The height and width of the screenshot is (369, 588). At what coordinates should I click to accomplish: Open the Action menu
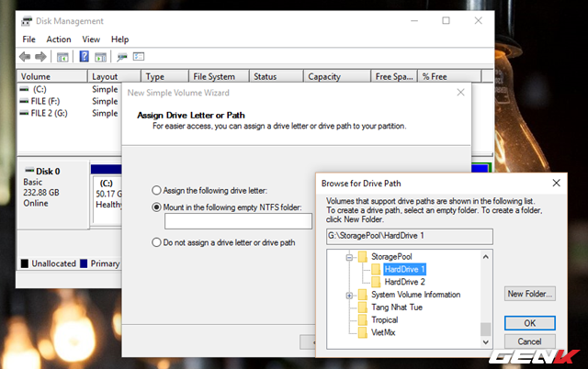58,39
